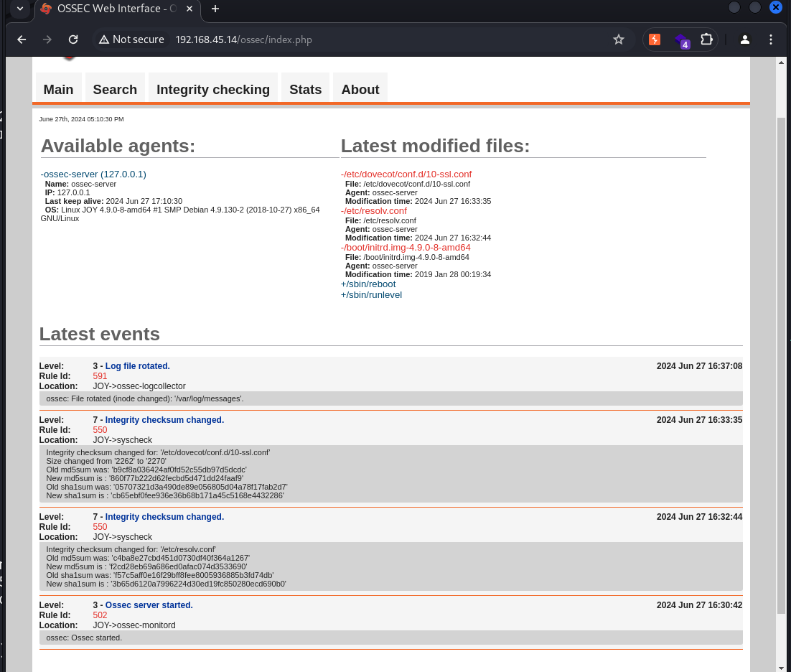
Task: Go back to the previous page
Action: [x=22, y=39]
